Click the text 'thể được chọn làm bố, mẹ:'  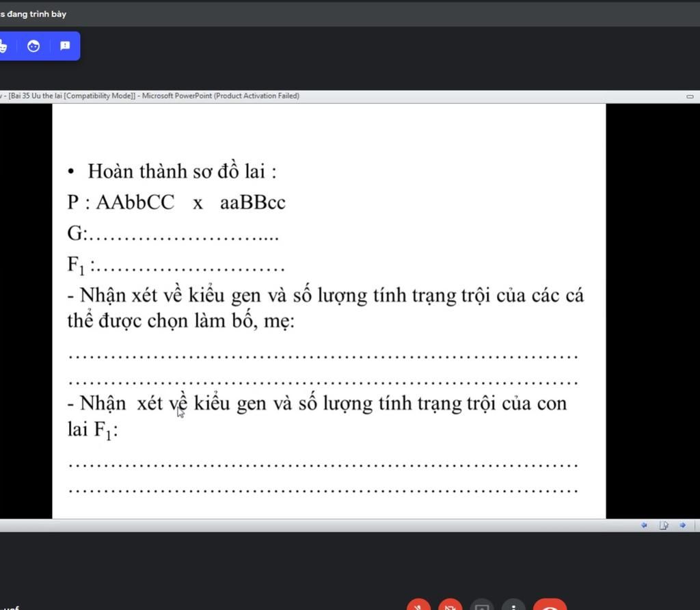coord(180,321)
